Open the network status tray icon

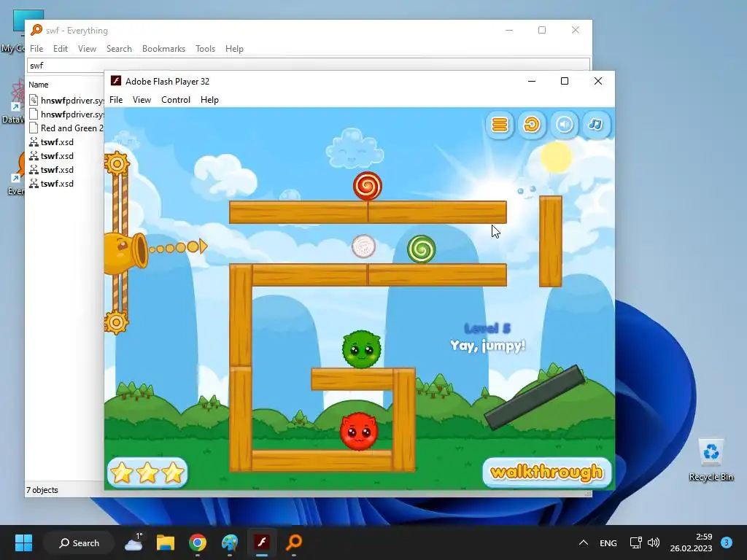click(x=635, y=542)
